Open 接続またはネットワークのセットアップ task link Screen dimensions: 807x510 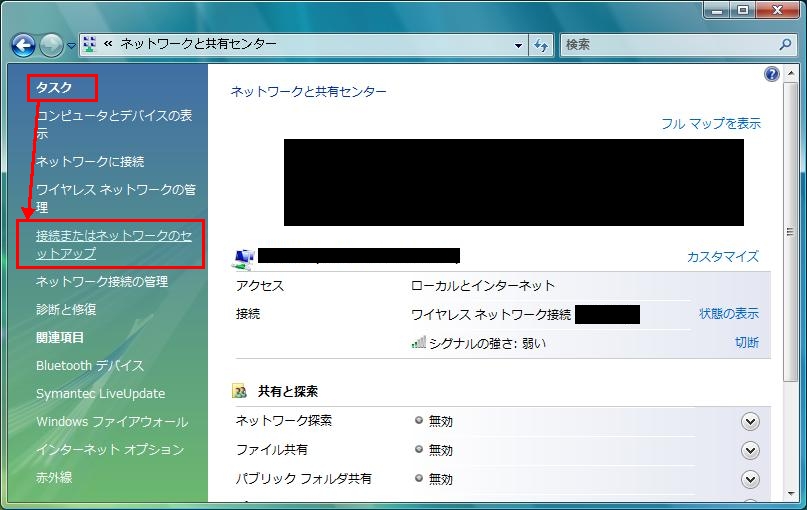[113, 245]
